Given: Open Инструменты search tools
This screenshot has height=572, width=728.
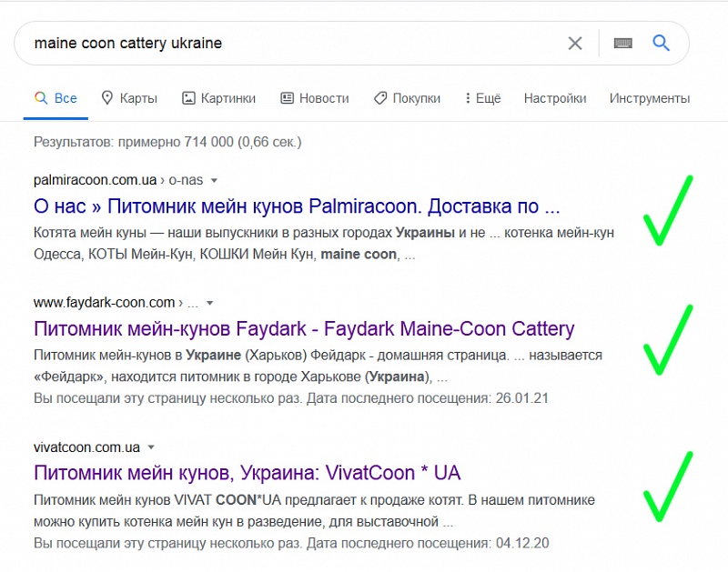Looking at the screenshot, I should [x=650, y=98].
